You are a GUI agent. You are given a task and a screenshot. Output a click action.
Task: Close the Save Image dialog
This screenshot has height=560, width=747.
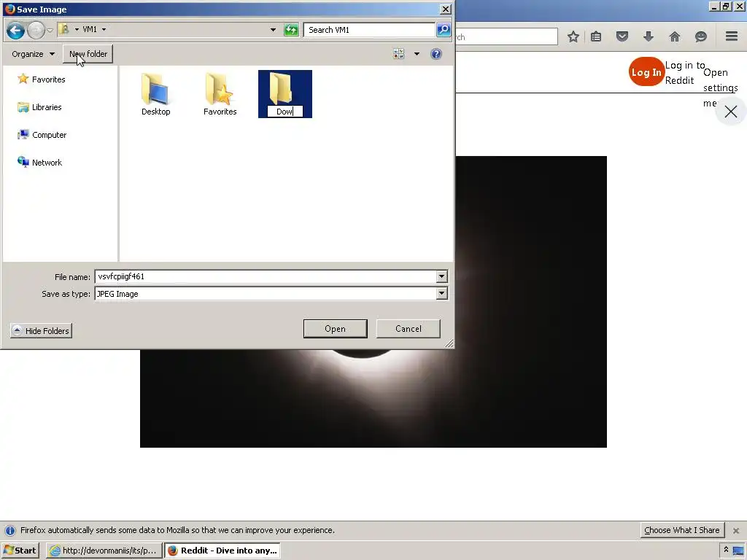(445, 9)
